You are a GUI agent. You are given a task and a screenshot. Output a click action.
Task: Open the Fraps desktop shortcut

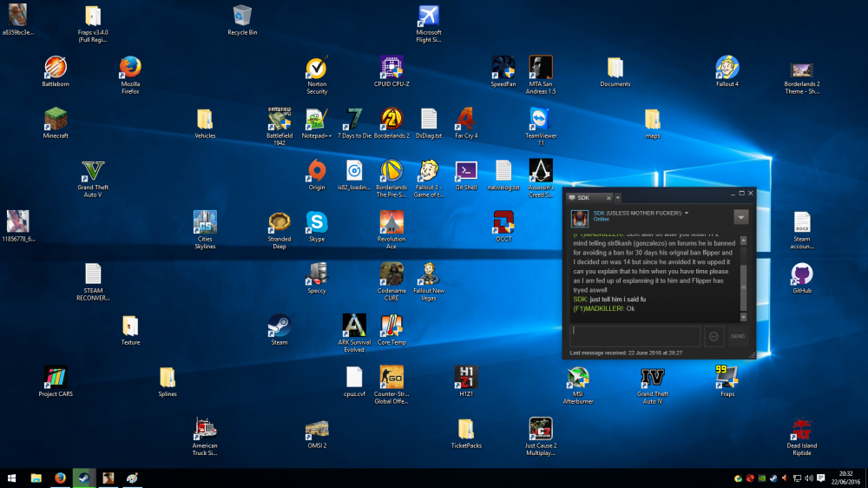pos(727,381)
